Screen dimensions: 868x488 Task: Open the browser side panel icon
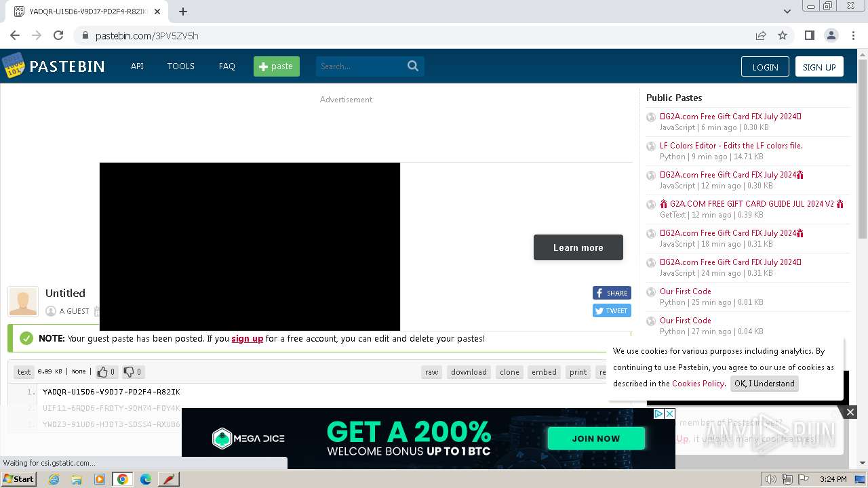(x=809, y=35)
